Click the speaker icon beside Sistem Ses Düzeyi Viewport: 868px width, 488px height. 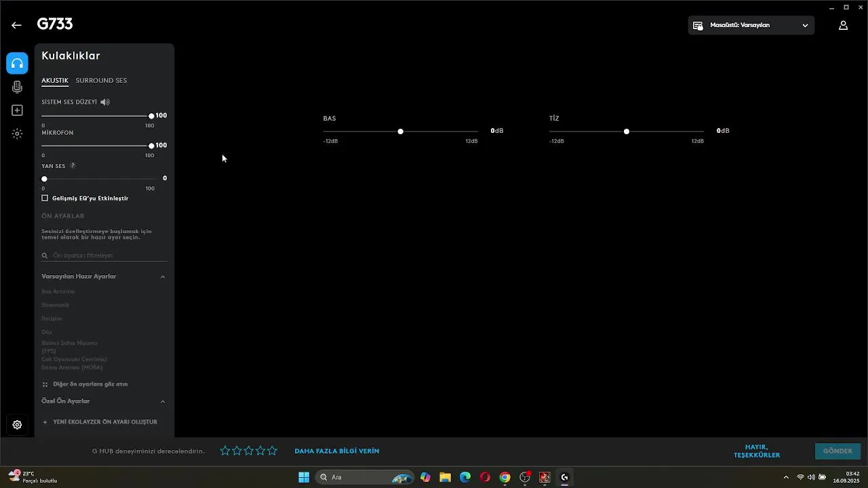point(104,102)
